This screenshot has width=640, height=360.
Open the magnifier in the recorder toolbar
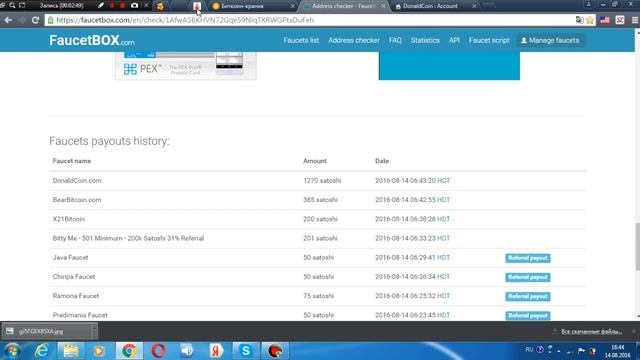tap(12, 6)
